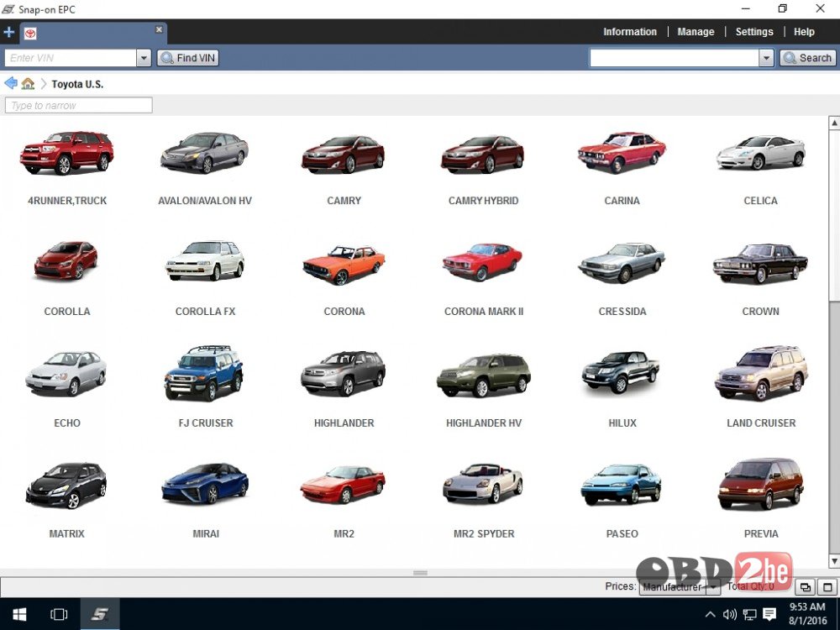The width and height of the screenshot is (840, 630).
Task: Focus the Enter VIN field
Action: coord(71,58)
